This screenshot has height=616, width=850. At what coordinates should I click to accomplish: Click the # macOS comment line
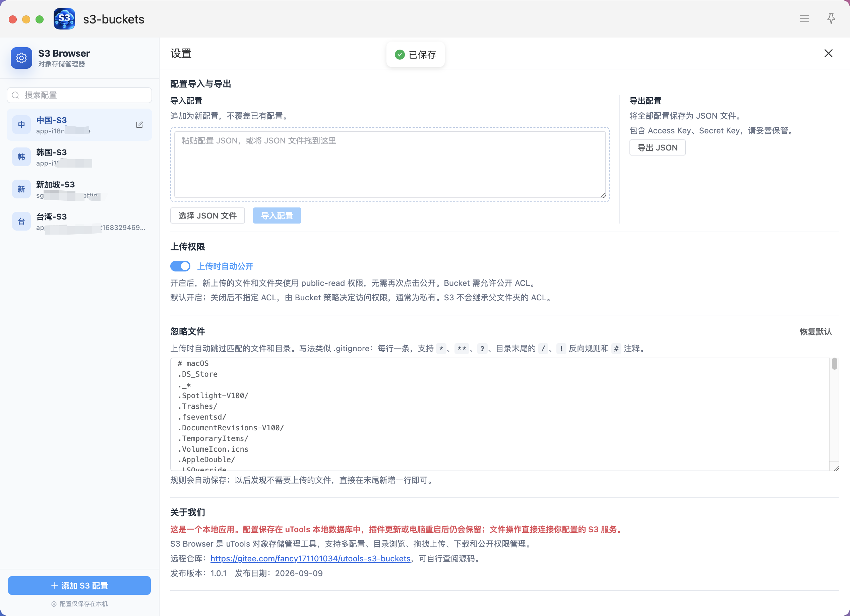[x=193, y=363]
